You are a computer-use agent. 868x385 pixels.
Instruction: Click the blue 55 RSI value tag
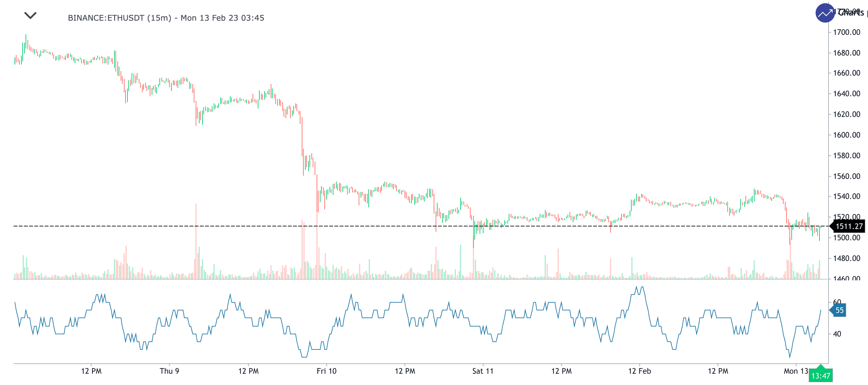tap(839, 310)
